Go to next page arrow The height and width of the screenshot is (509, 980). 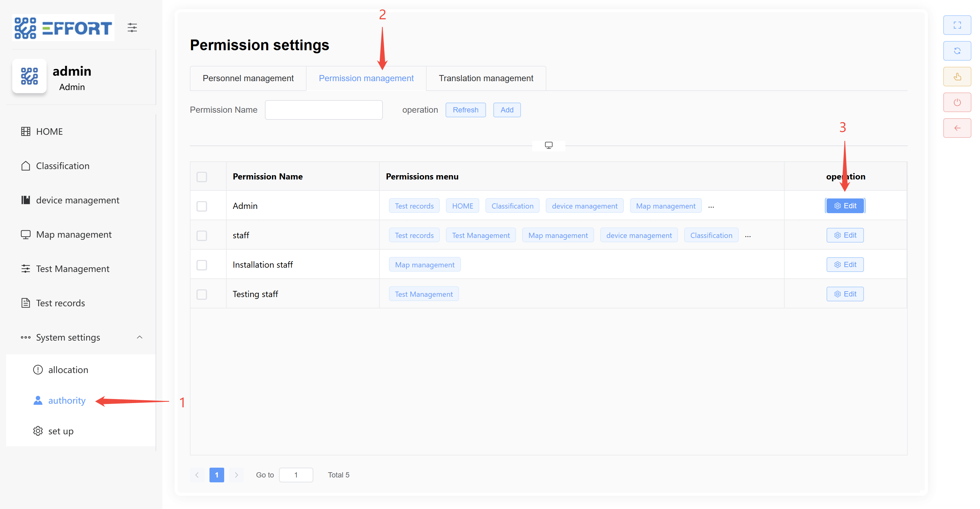point(236,475)
